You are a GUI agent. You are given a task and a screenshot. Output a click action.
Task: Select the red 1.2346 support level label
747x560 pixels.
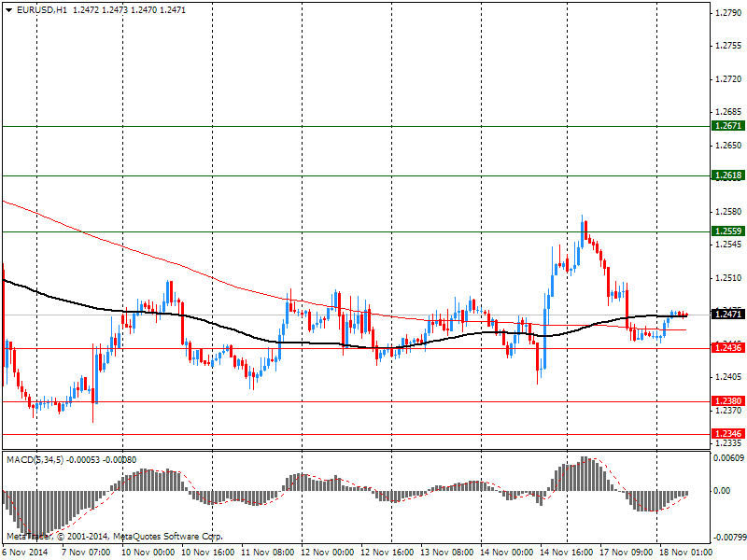(x=728, y=433)
